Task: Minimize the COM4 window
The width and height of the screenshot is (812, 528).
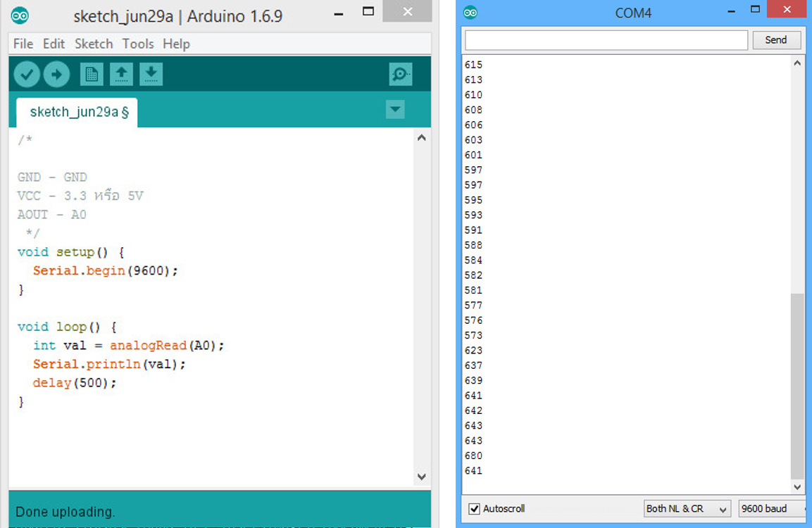Action: (x=731, y=11)
